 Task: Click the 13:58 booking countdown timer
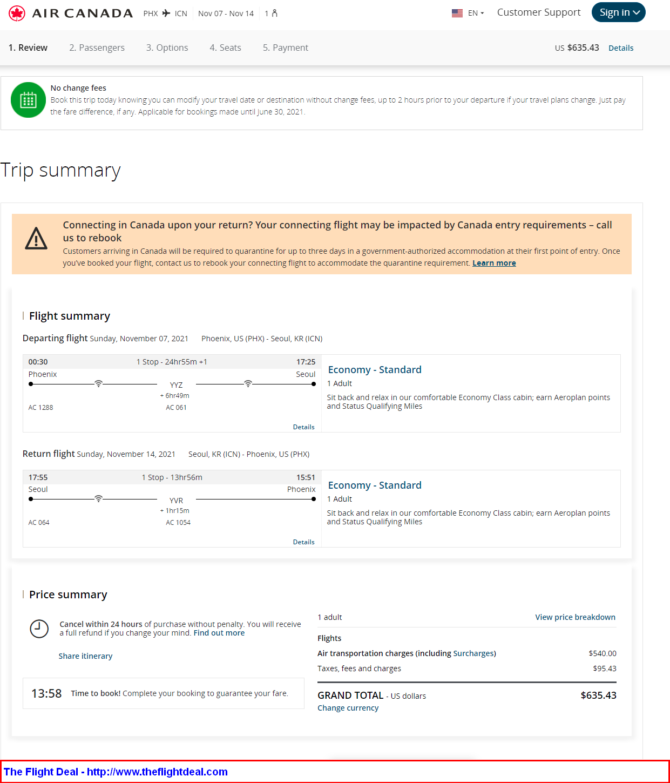coord(46,694)
